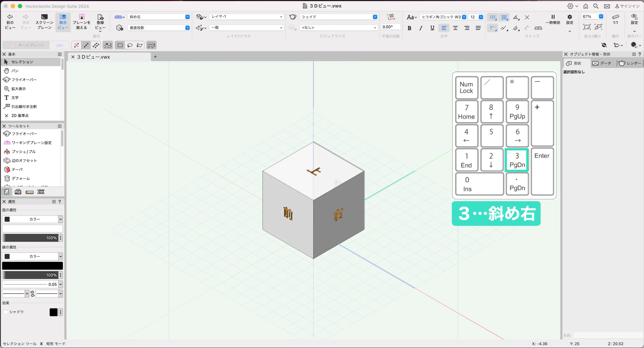
Task: Toggle snap to grid
Action: point(493,17)
